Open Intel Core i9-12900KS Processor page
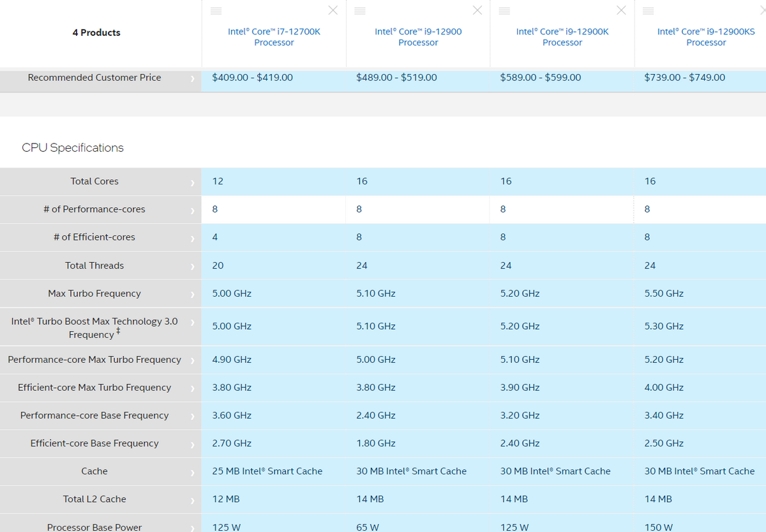This screenshot has height=532, width=766. pos(706,37)
